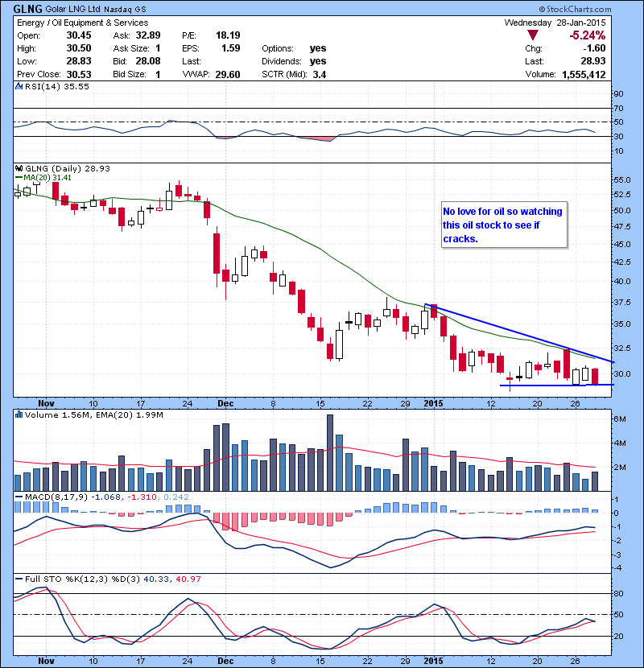The height and width of the screenshot is (668, 644).
Task: Click the Bid price 28.08
Action: (148, 61)
